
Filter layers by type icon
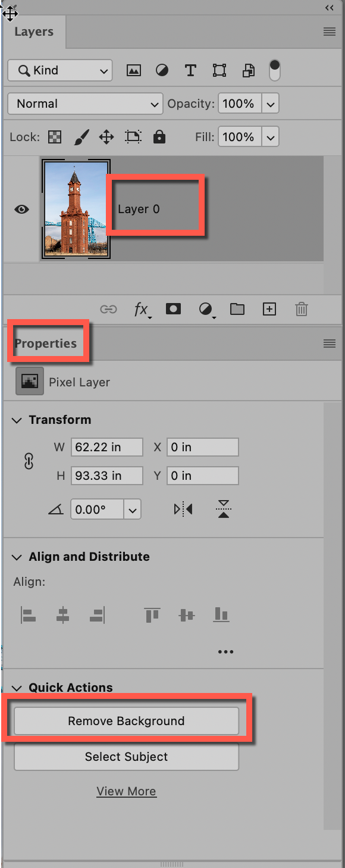tap(134, 70)
